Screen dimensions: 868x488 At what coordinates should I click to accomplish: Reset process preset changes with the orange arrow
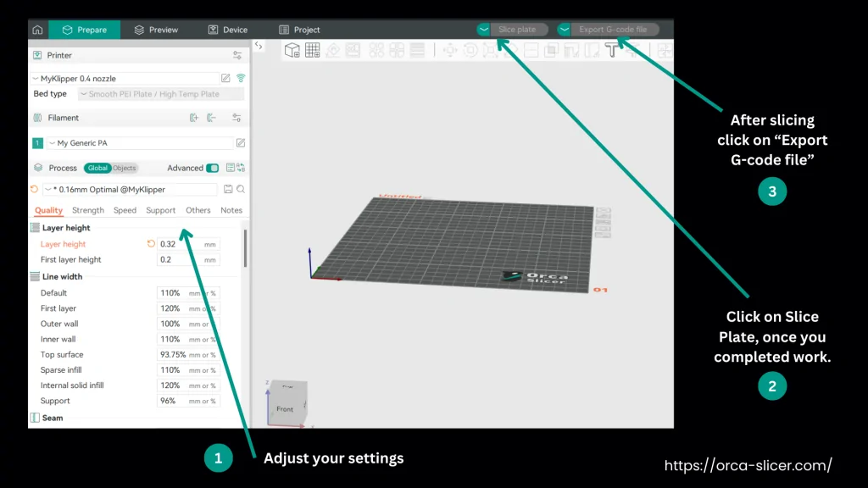(34, 189)
